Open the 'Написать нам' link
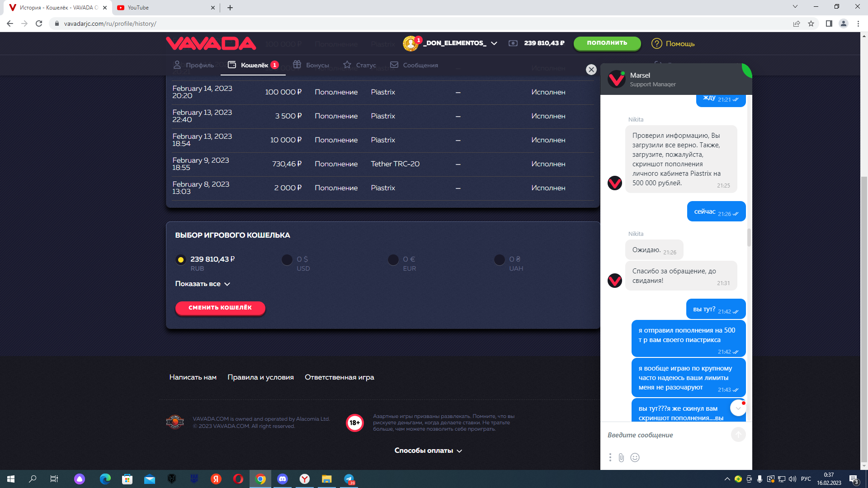This screenshot has width=868, height=488. [x=193, y=377]
